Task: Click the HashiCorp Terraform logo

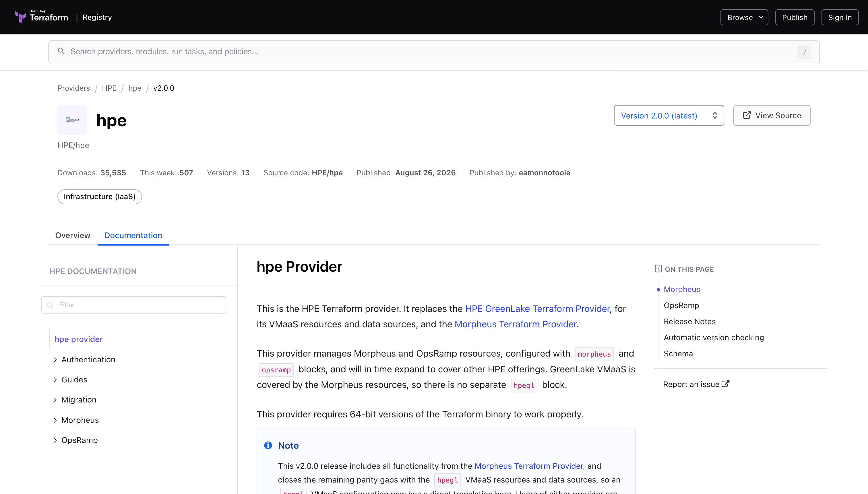Action: (x=41, y=17)
